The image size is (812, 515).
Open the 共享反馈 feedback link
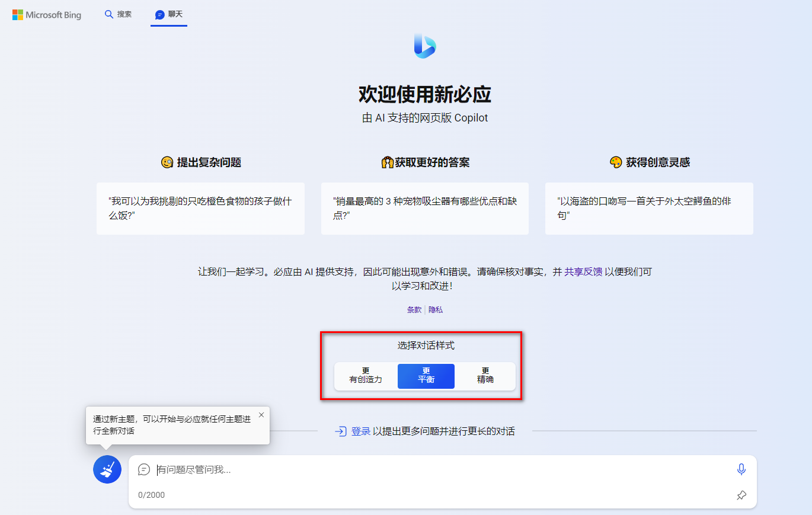coord(583,272)
